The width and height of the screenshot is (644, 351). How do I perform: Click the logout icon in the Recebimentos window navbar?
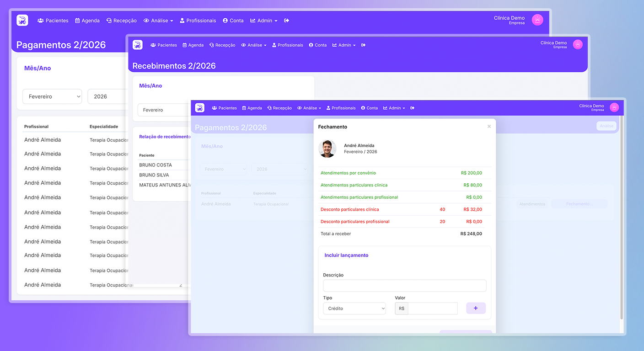363,45
